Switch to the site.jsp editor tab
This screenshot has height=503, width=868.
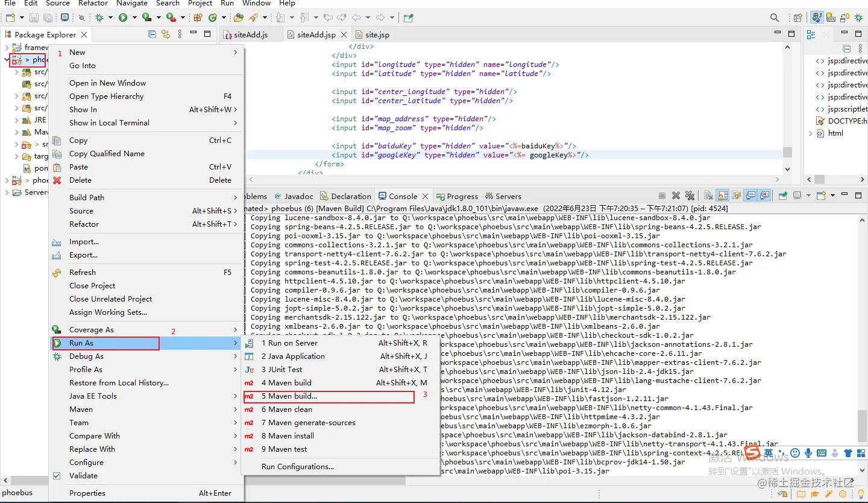click(372, 34)
